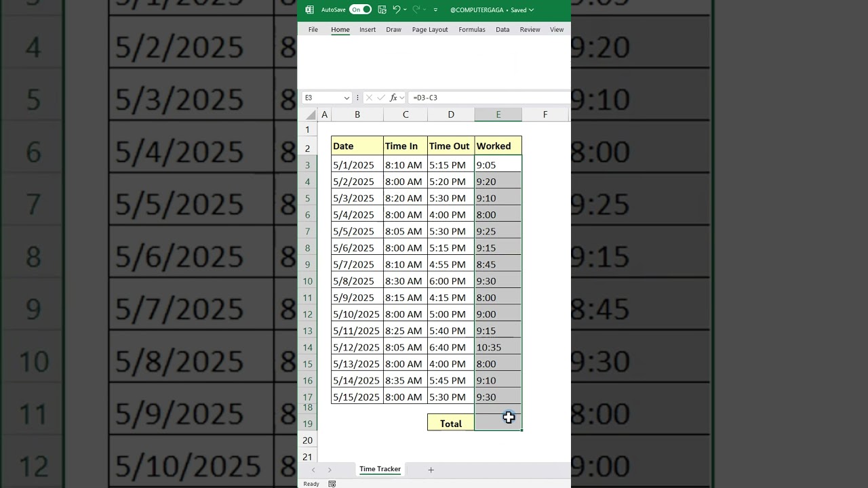
Task: Open the Redo history dropdown arrow
Action: click(x=425, y=9)
